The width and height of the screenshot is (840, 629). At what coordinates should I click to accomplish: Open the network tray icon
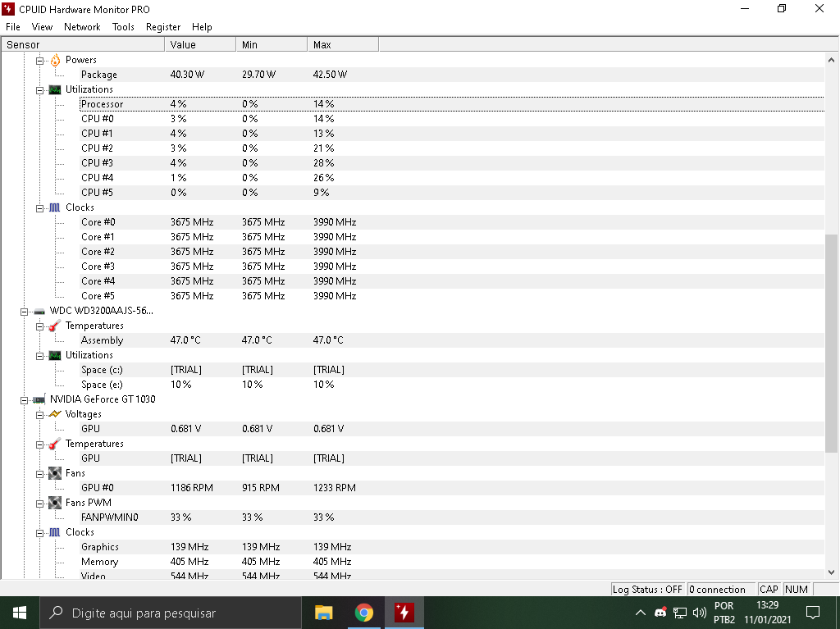pos(680,613)
